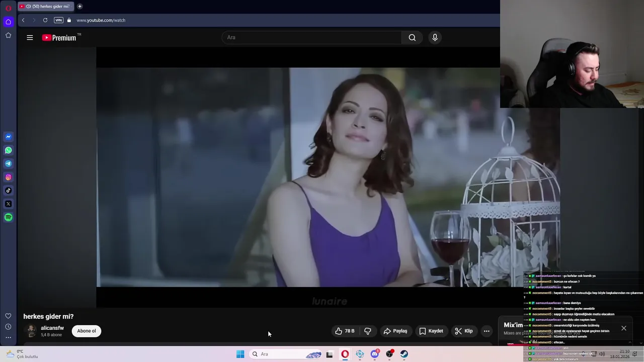Subscribe with the 'Abone ol' button

pyautogui.click(x=87, y=331)
